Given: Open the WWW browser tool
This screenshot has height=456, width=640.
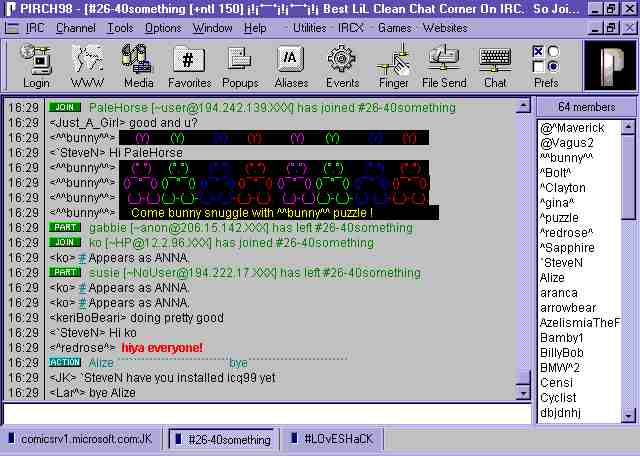Looking at the screenshot, I should 86,65.
